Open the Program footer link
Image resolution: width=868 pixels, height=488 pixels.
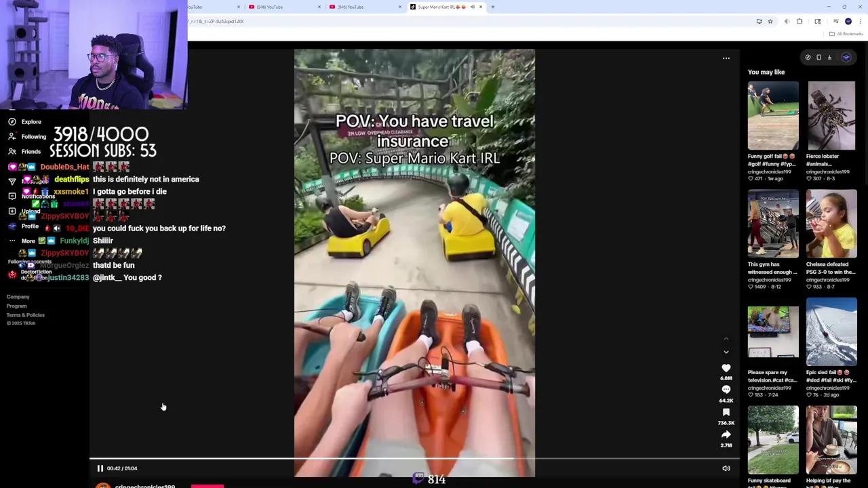[x=17, y=306]
